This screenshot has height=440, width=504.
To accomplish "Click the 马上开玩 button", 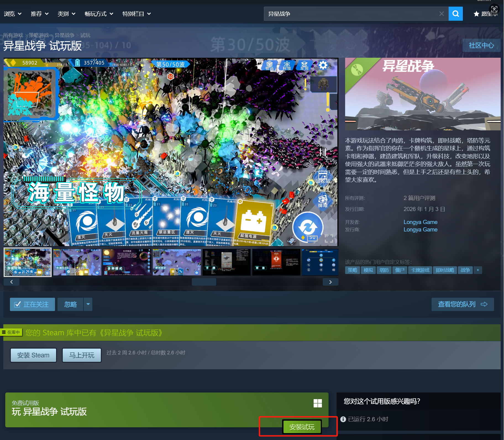I will point(82,355).
